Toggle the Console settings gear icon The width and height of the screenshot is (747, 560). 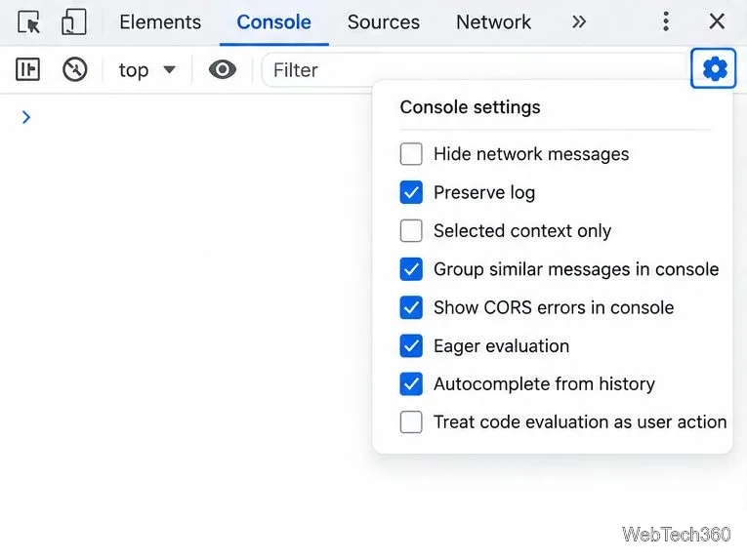click(714, 68)
